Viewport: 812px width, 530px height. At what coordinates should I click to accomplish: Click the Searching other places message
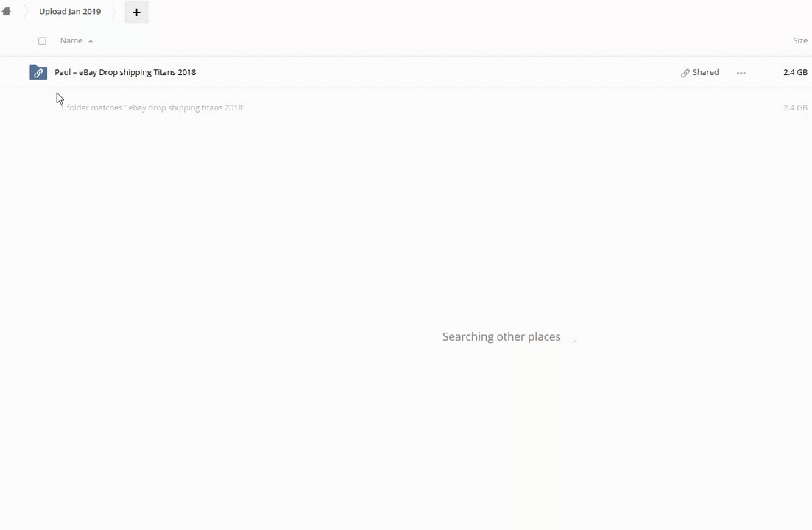pos(501,337)
